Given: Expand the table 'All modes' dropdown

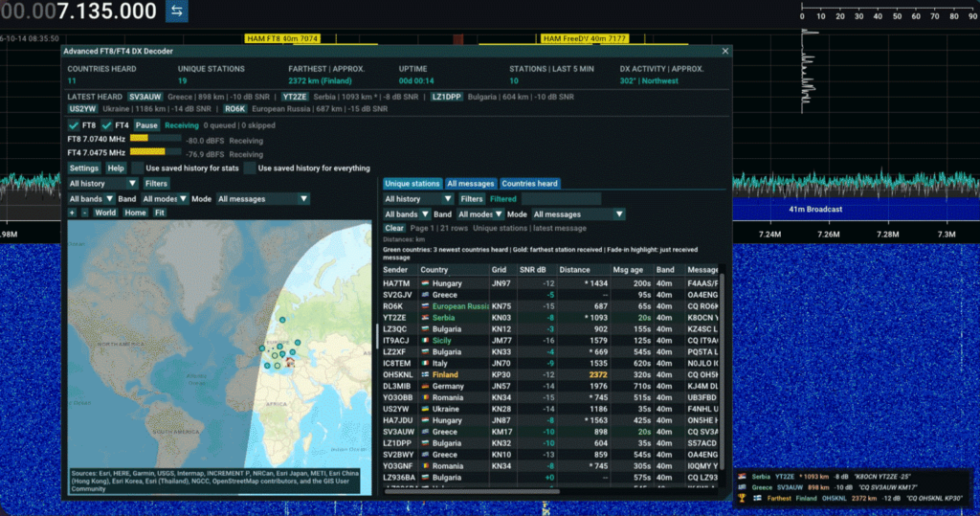Looking at the screenshot, I should pyautogui.click(x=480, y=214).
